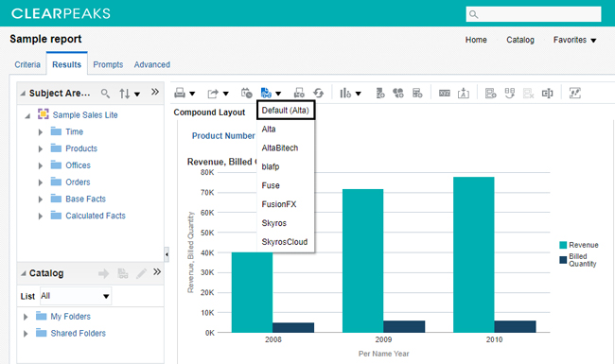Click the last icon on the results toolbar
This screenshot has height=364, width=615.
click(575, 93)
